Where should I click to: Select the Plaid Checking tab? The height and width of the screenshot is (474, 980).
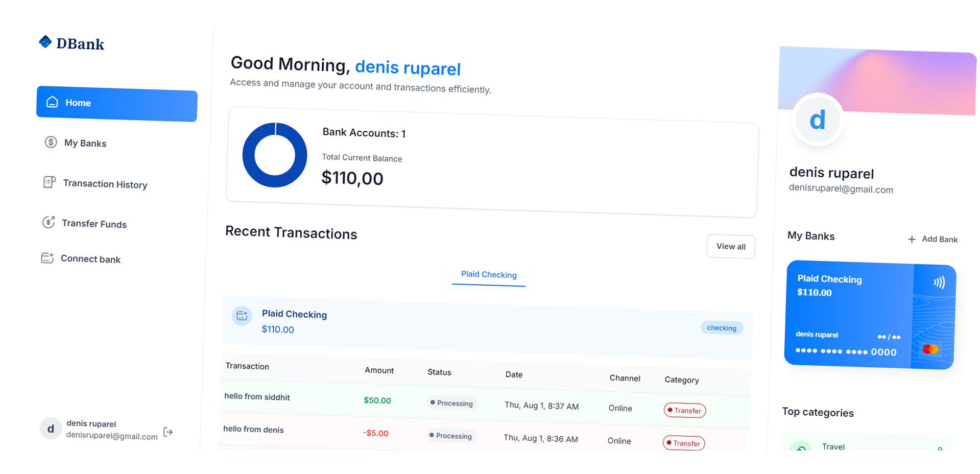point(489,275)
